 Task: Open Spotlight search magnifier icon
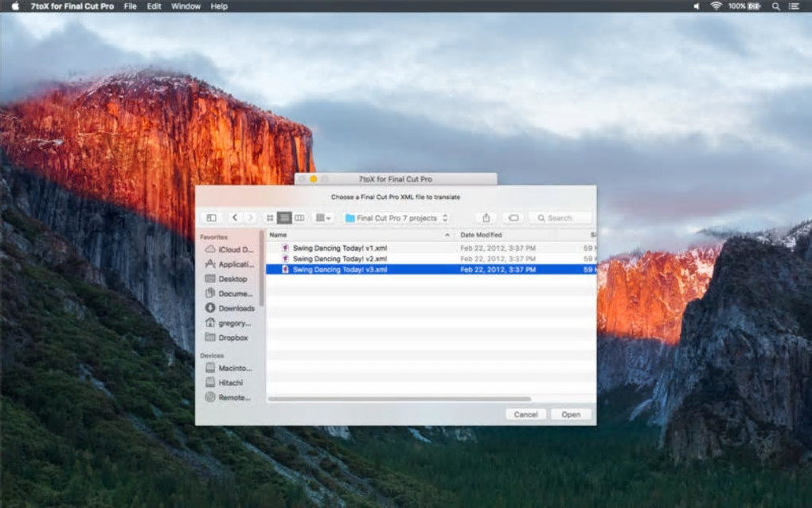point(775,6)
